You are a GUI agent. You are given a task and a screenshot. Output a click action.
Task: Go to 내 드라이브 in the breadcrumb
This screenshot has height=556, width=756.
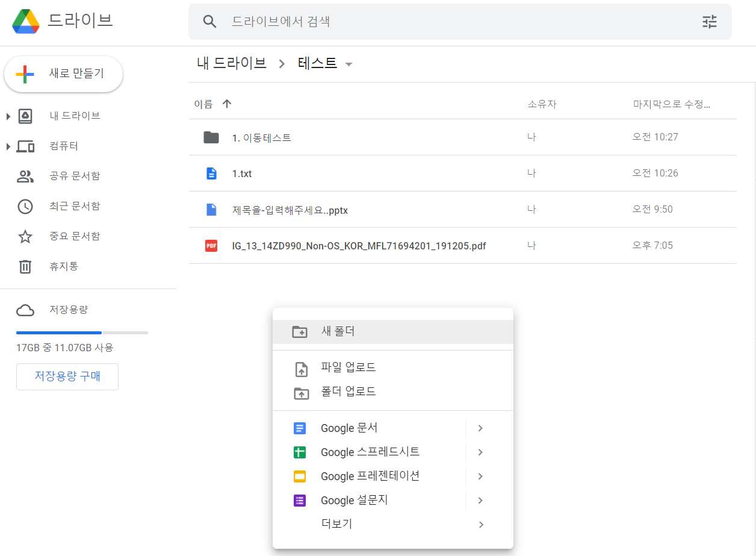point(232,63)
